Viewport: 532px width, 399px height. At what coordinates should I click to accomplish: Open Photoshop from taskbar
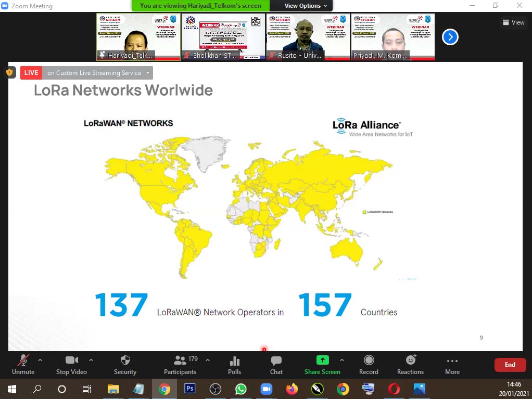pos(189,388)
